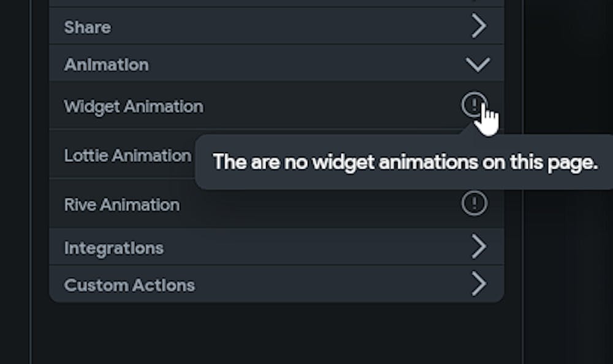The height and width of the screenshot is (364, 613).
Task: Expand the Integrations section arrow
Action: pyautogui.click(x=478, y=247)
